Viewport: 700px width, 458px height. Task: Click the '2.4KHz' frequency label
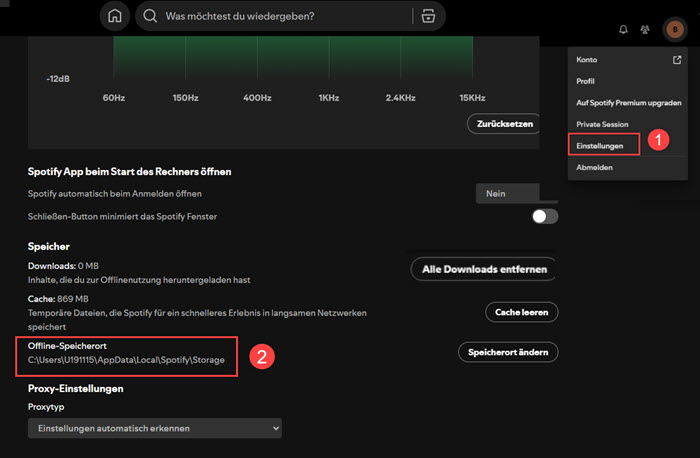[x=400, y=98]
